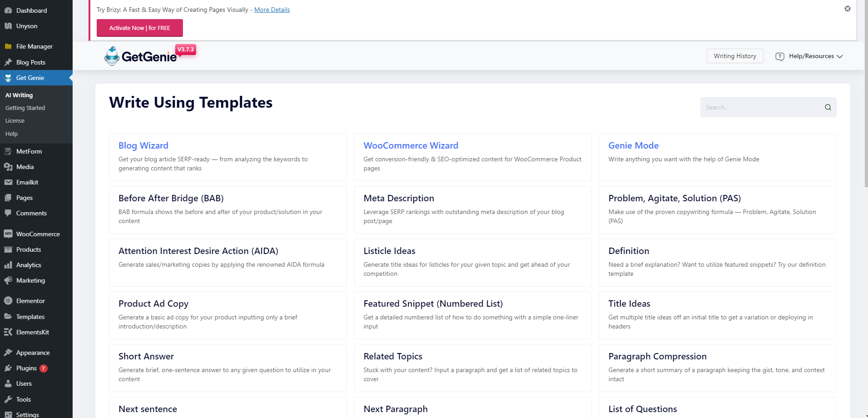
Task: Open the Writing History button
Action: click(x=735, y=56)
